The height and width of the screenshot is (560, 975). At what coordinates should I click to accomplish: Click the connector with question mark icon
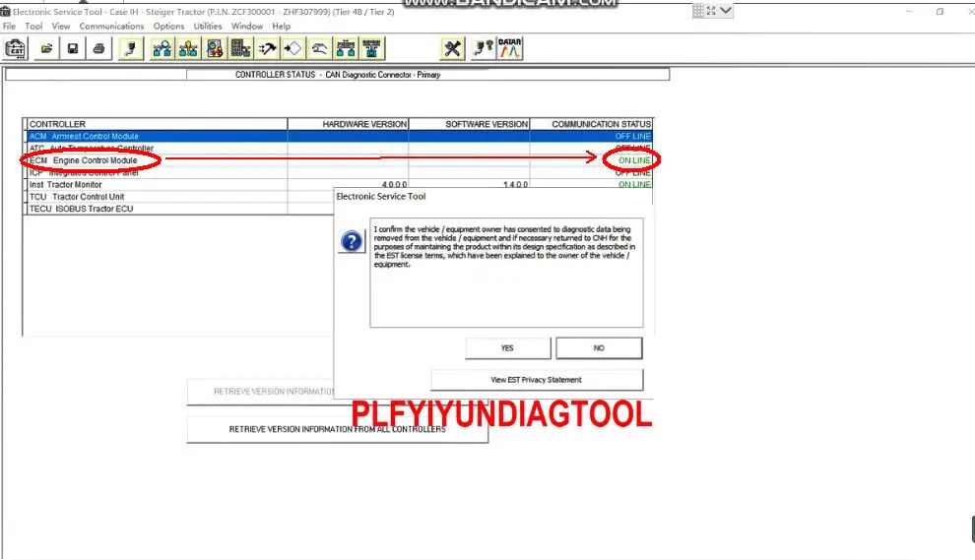pos(483,48)
